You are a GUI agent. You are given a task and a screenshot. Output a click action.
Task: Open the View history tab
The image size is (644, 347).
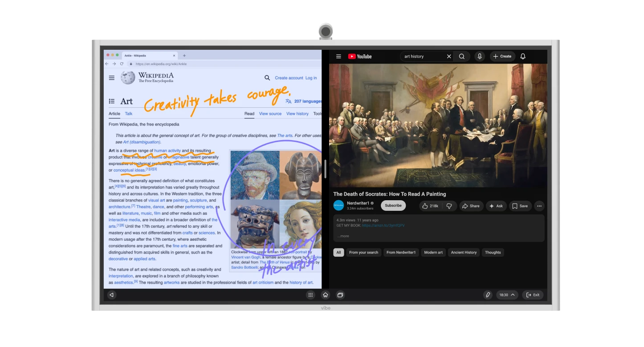298,114
